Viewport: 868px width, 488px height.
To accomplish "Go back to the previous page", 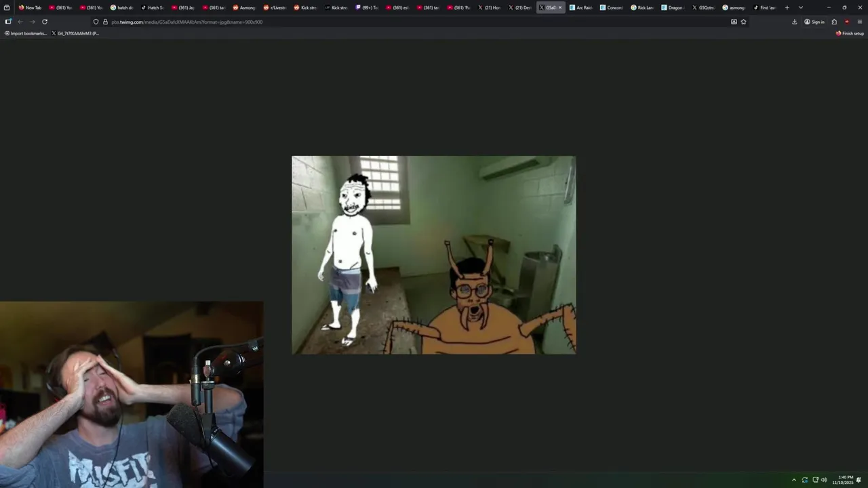I will click(20, 22).
